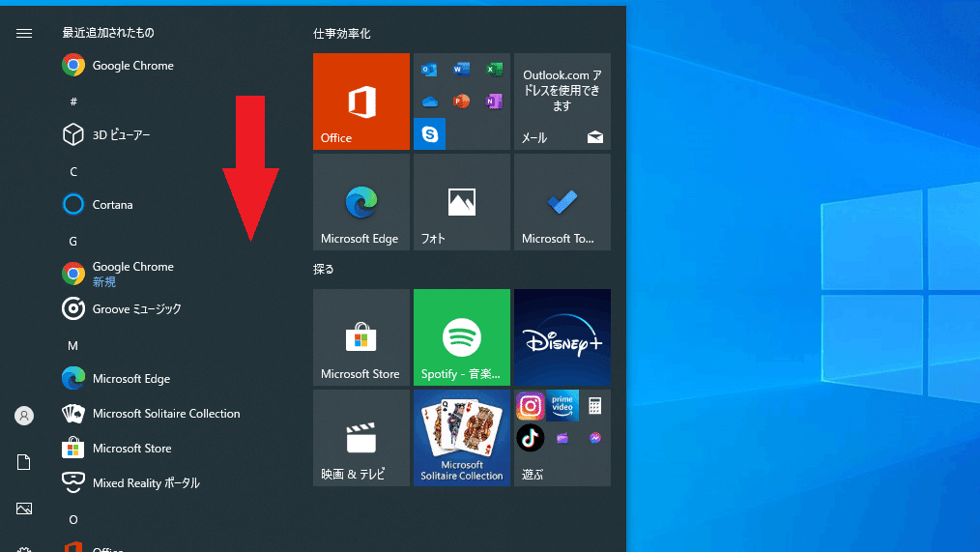Open the Disney+ tile
Screen dimensions: 980x552
tap(562, 337)
